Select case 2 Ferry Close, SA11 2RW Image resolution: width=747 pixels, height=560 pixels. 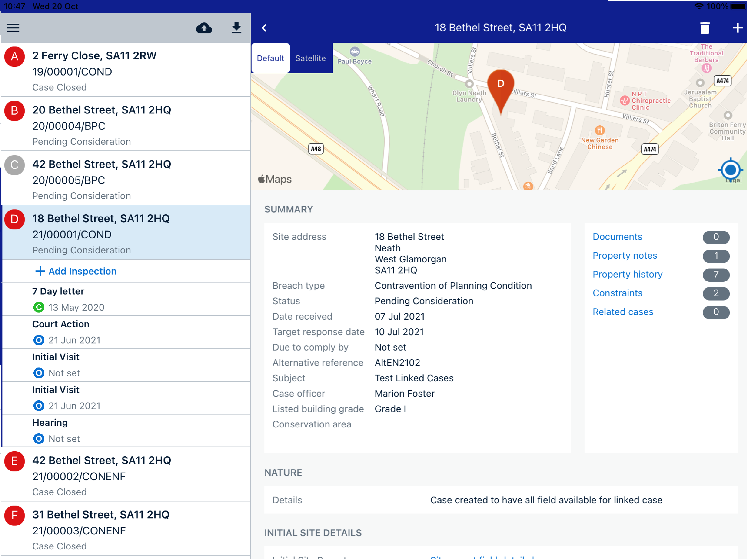[126, 70]
